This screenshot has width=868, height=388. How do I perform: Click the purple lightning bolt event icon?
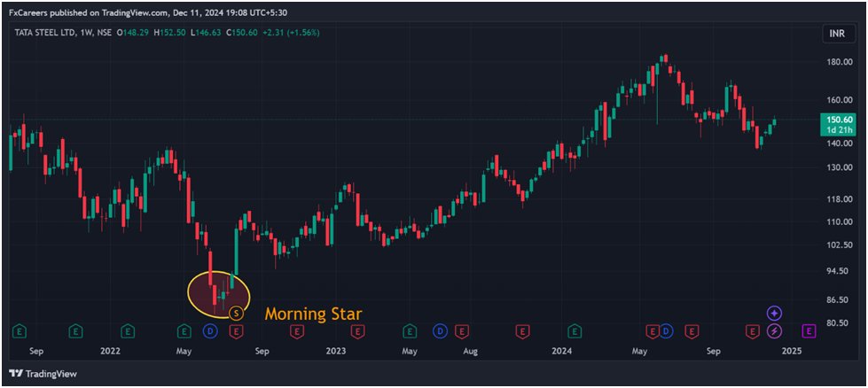tap(774, 331)
